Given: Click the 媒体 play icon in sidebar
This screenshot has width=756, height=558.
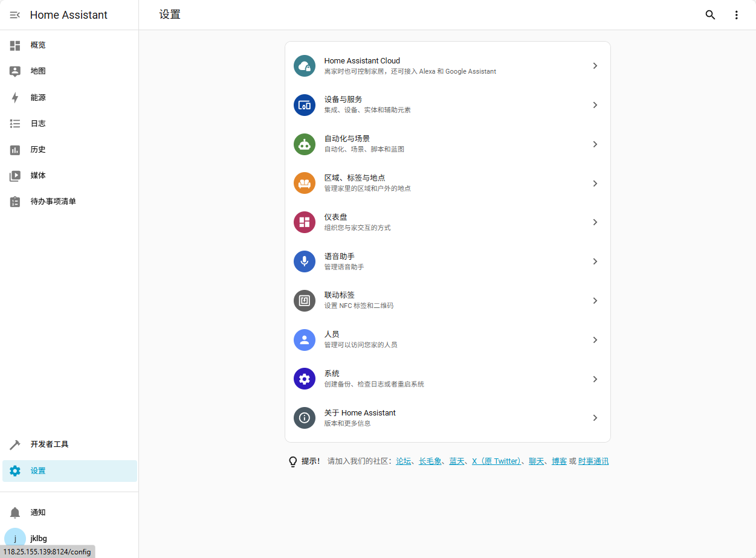Looking at the screenshot, I should click(x=15, y=176).
